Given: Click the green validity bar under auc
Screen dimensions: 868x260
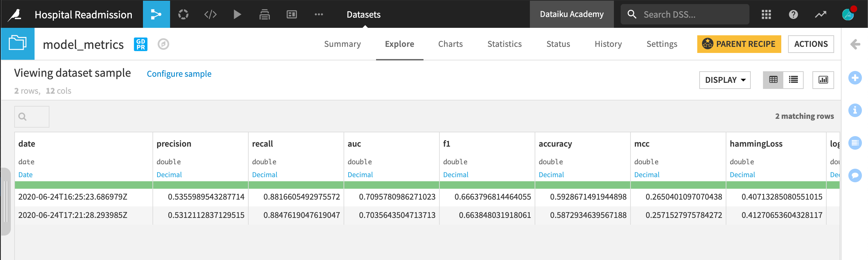Looking at the screenshot, I should 392,185.
